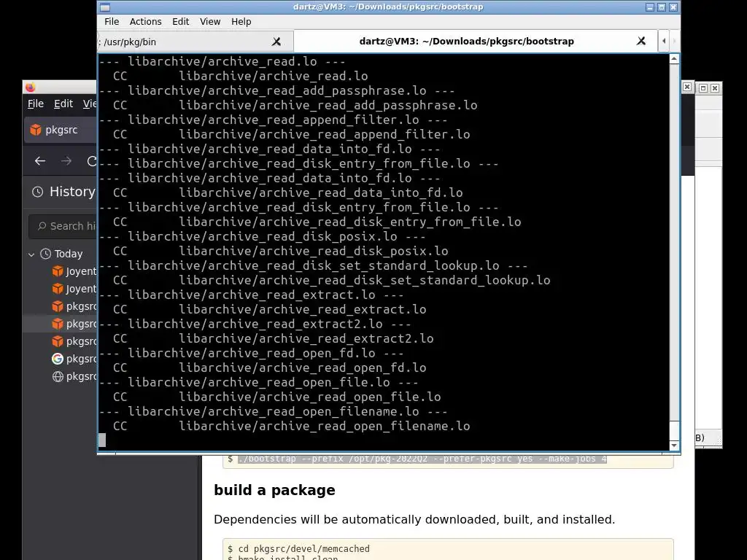Go forward in Firefox
747x560 pixels.
point(66,161)
